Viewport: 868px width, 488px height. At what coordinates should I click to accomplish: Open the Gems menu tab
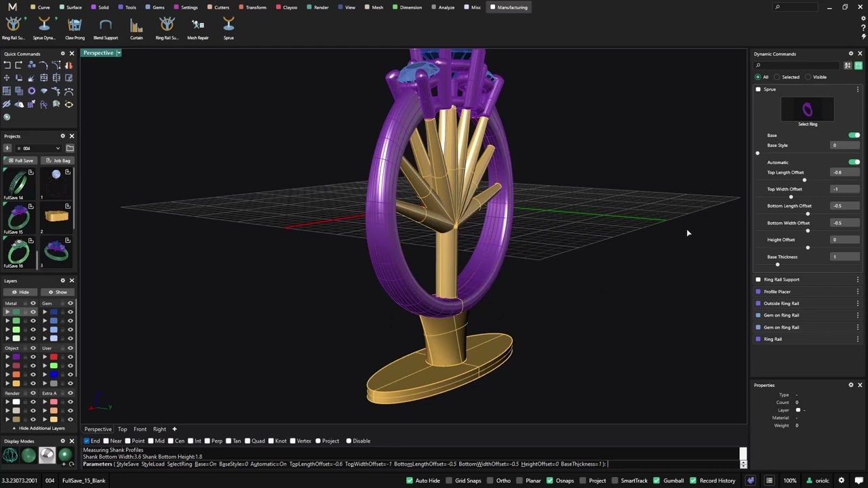click(x=155, y=7)
